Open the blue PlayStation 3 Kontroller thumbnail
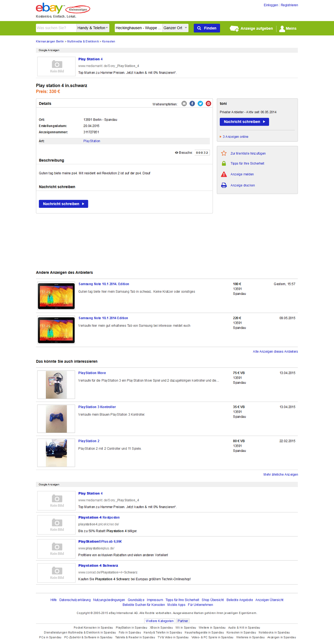334x644 pixels. pos(56,419)
